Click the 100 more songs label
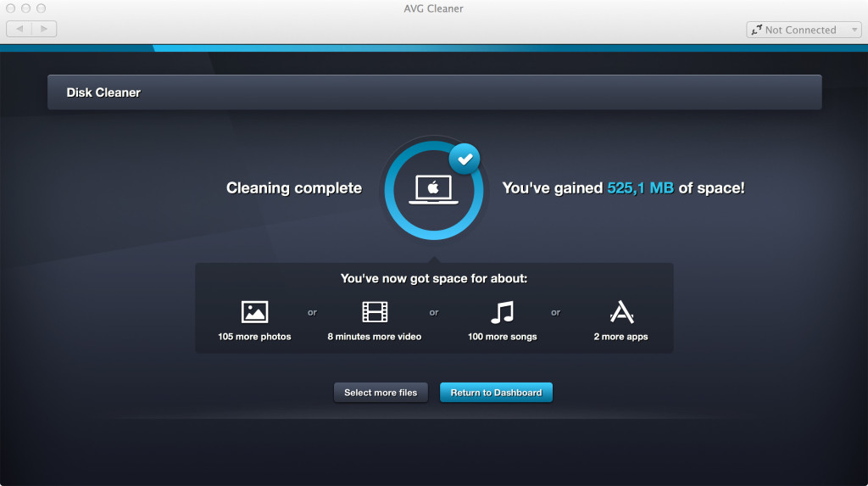Viewport: 868px width, 486px height. point(503,337)
